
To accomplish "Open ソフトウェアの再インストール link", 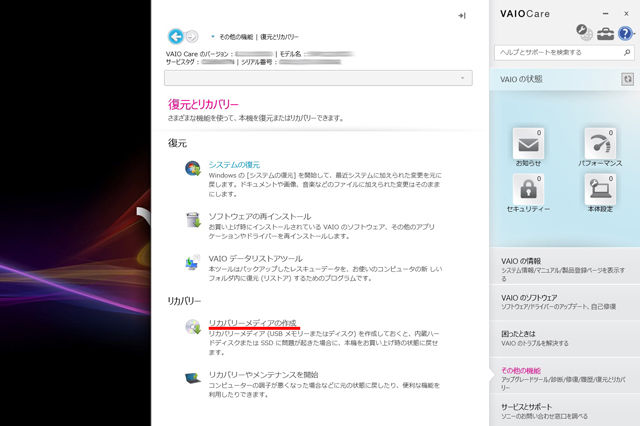I will (x=260, y=216).
